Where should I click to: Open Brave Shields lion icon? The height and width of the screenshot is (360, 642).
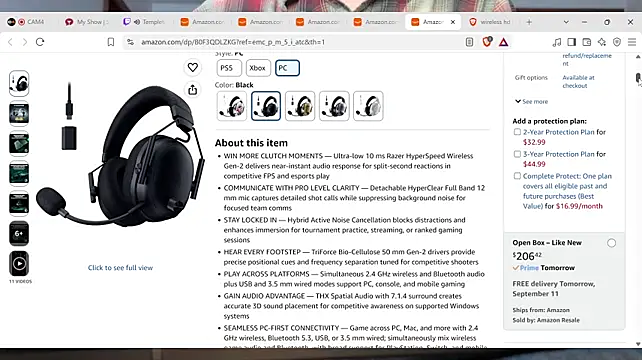tap(487, 42)
